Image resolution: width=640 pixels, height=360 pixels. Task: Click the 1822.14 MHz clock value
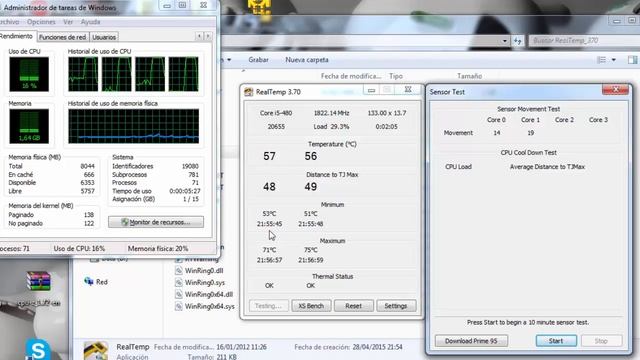(331, 113)
